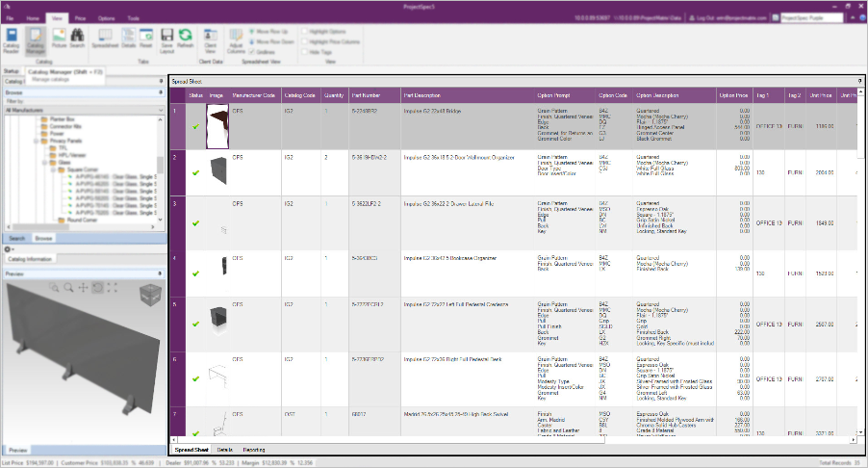Select row 3 header in spreadsheet
This screenshot has width=868, height=468.
pyautogui.click(x=177, y=223)
